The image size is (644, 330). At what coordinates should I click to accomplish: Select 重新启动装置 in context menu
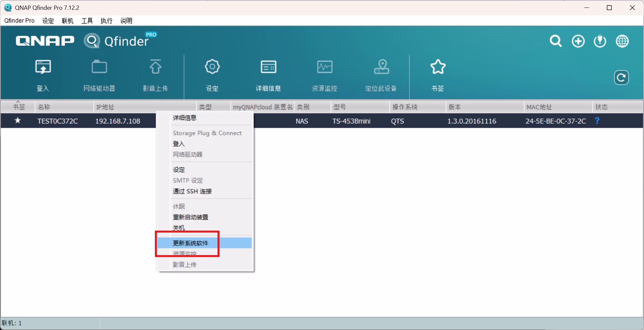click(x=190, y=217)
